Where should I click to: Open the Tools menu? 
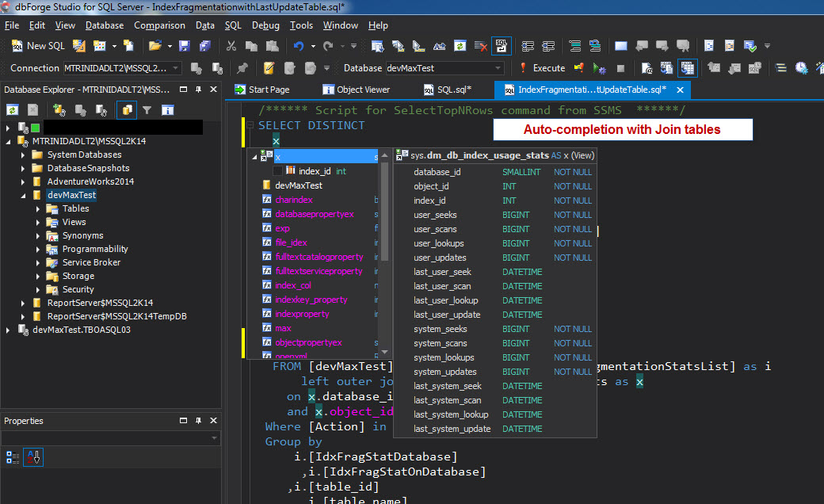pyautogui.click(x=301, y=25)
